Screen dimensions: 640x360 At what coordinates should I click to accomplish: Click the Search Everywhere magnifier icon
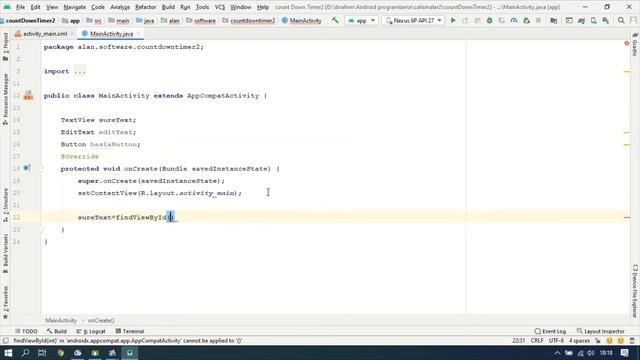click(x=621, y=20)
